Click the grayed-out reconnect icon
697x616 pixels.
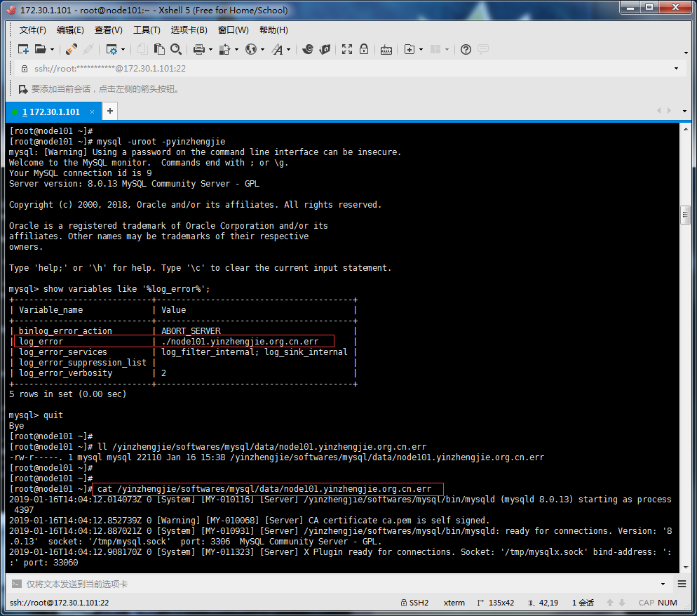click(88, 49)
